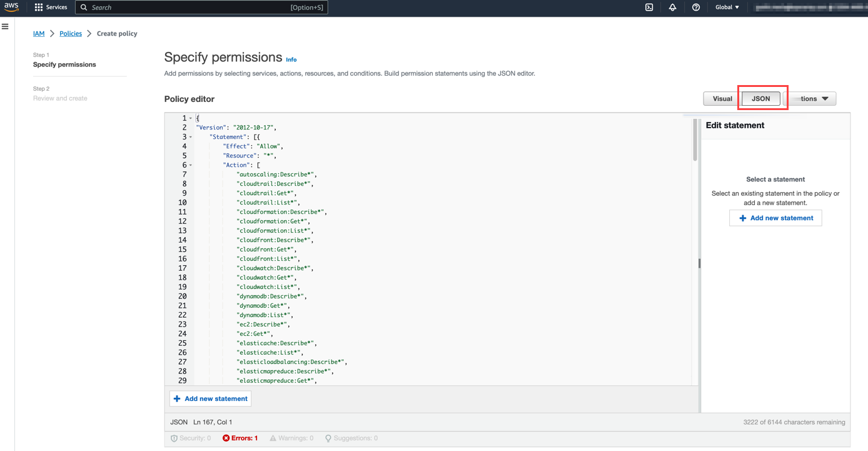This screenshot has width=868, height=451.
Task: Click the "Effect": "Allow" line
Action: pyautogui.click(x=253, y=146)
